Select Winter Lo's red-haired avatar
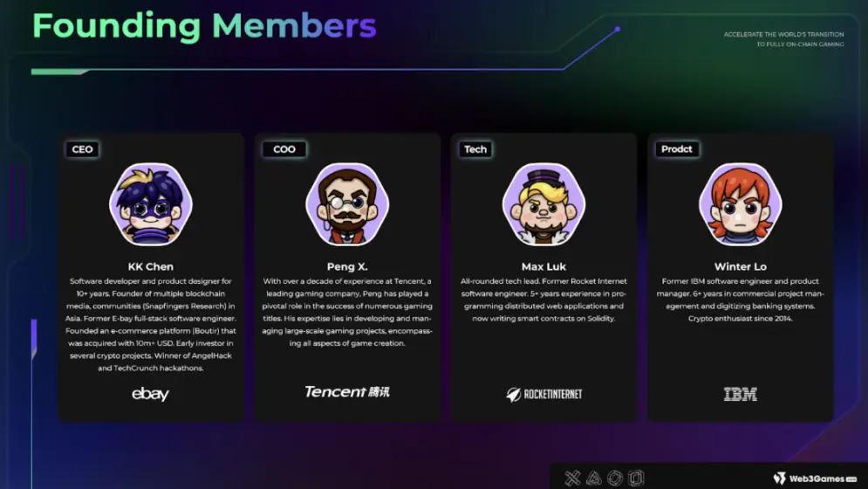Screen dimensions: 868x489 [x=740, y=204]
